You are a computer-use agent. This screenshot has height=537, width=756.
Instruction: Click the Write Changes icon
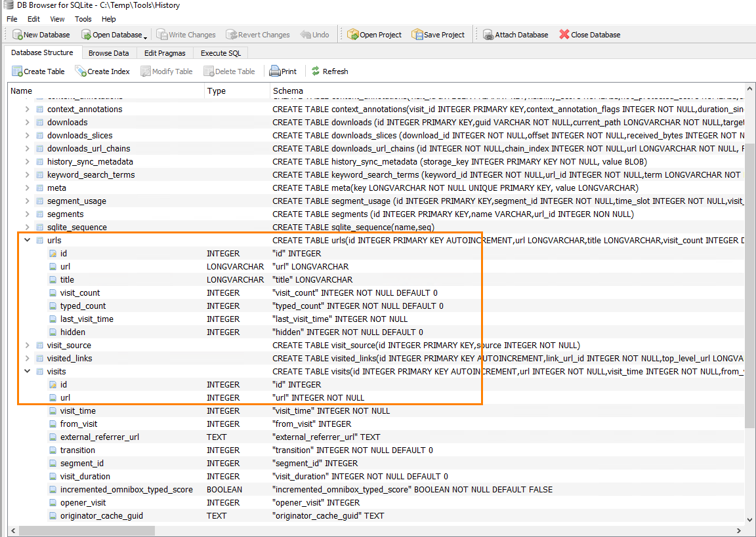coord(162,35)
